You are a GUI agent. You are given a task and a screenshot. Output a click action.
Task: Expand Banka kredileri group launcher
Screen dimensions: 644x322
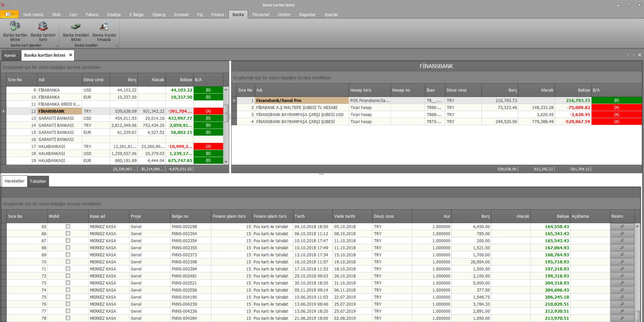coord(117,46)
